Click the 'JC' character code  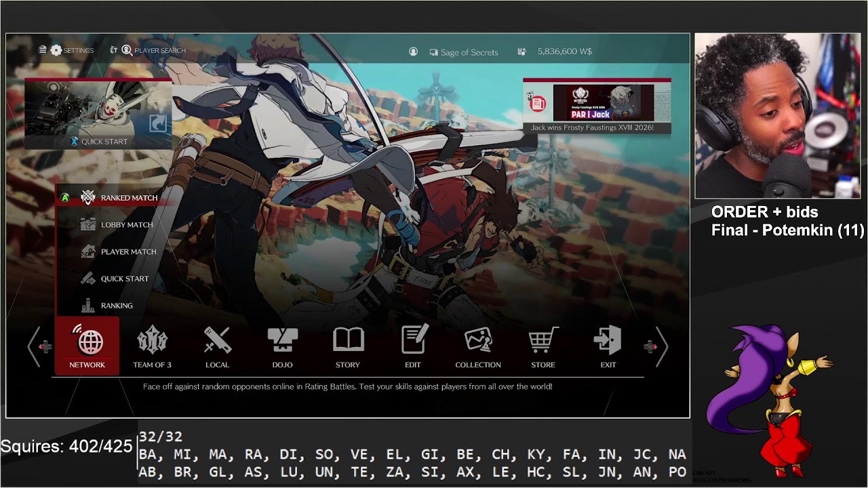click(642, 455)
